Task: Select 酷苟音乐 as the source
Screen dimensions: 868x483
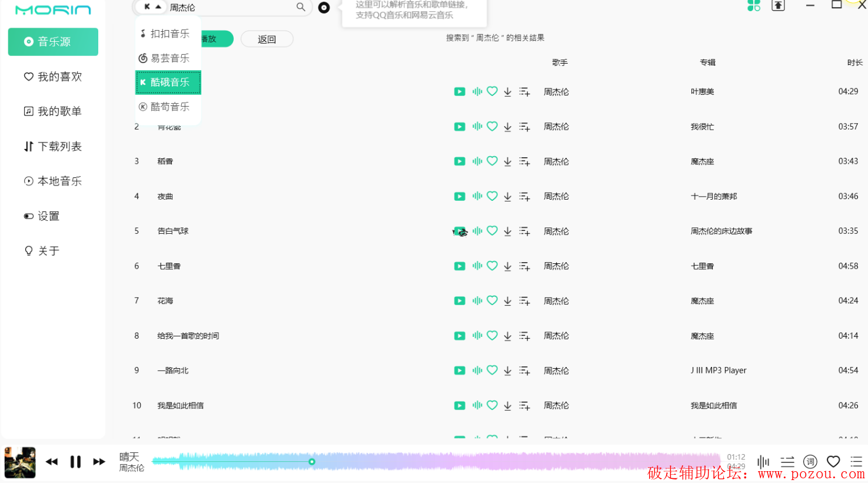Action: [168, 107]
